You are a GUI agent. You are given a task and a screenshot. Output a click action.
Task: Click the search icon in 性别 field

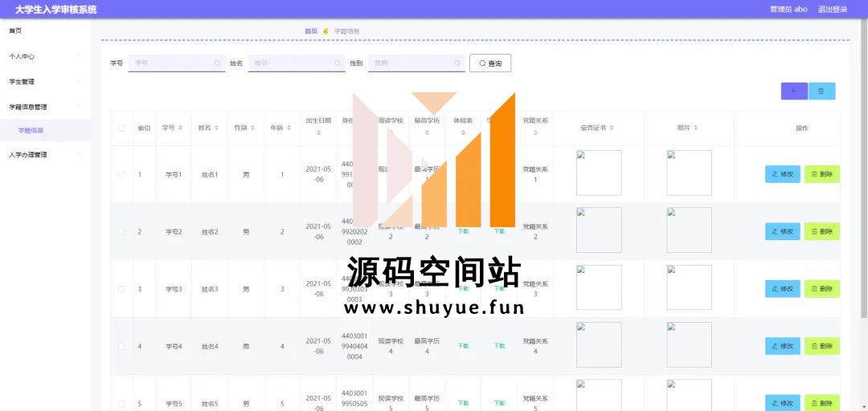tap(457, 63)
